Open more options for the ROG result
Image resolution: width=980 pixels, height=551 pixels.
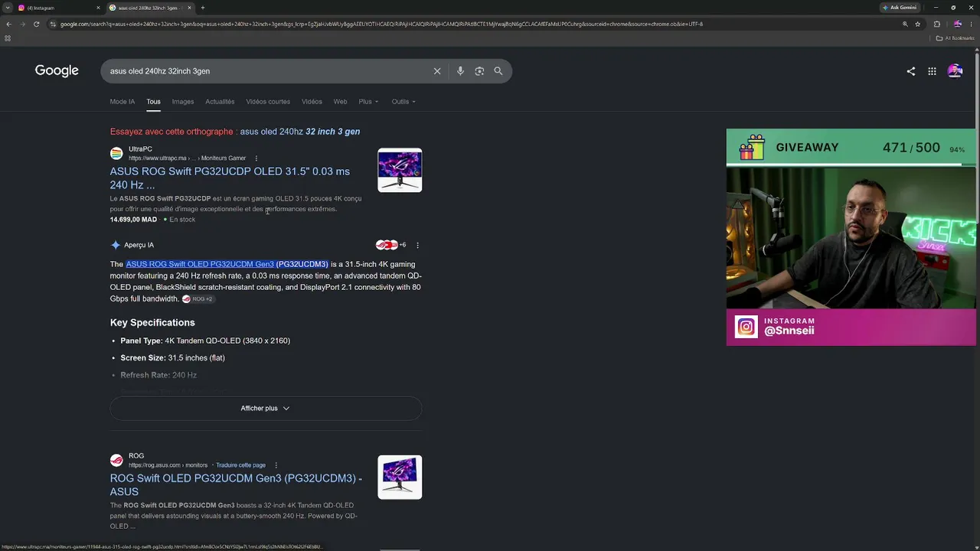point(276,465)
